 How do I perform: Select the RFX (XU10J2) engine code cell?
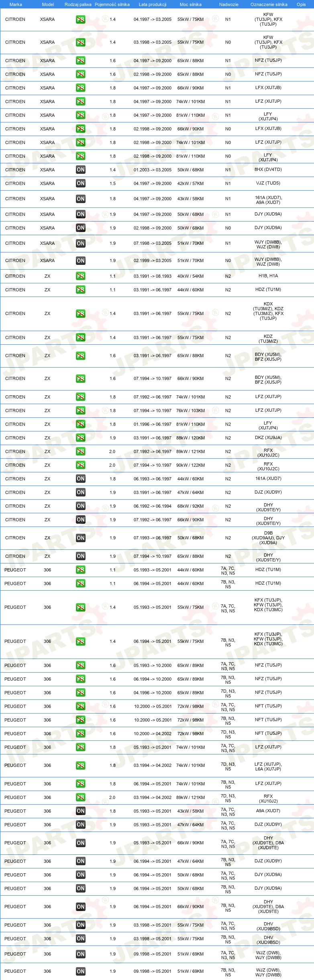[x=268, y=799]
